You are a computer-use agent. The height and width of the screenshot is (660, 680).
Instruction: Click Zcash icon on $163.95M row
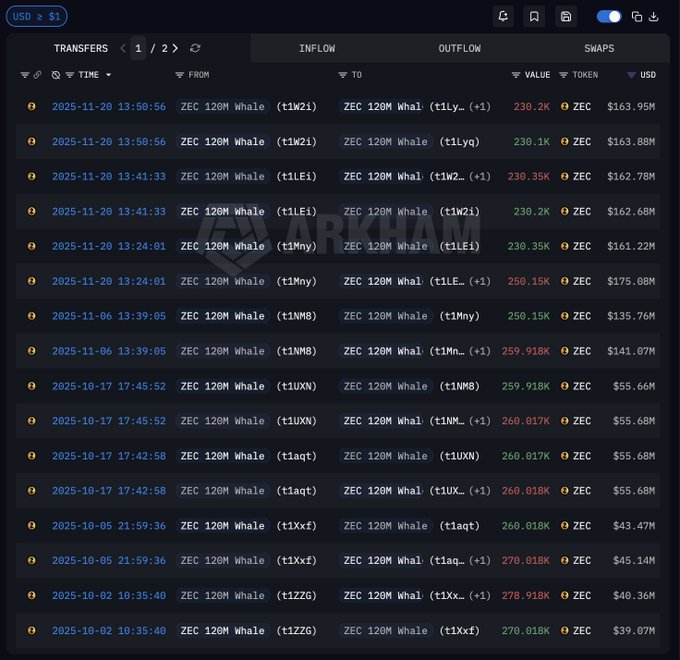(31, 106)
